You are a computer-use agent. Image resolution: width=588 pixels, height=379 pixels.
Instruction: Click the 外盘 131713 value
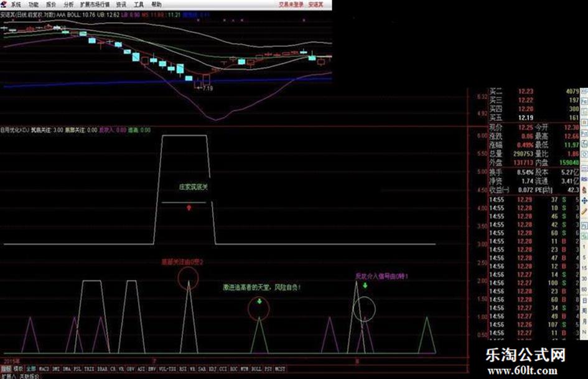523,162
